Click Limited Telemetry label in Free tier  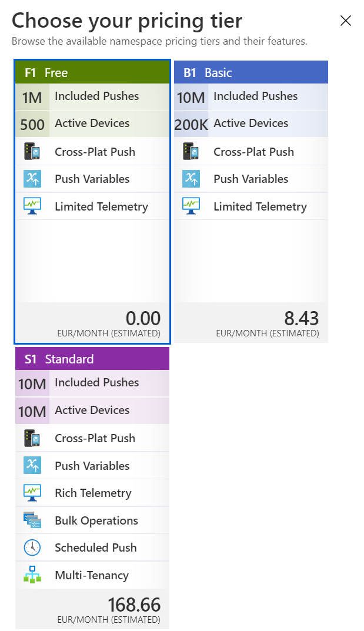[x=101, y=206]
